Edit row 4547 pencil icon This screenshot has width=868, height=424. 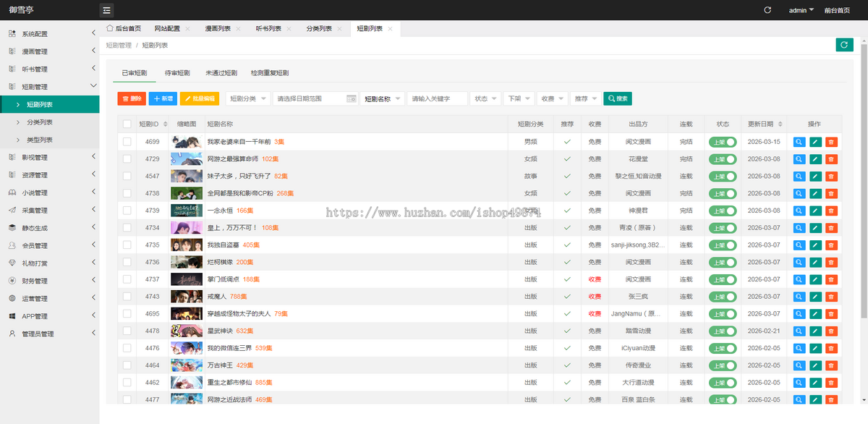[x=815, y=176]
